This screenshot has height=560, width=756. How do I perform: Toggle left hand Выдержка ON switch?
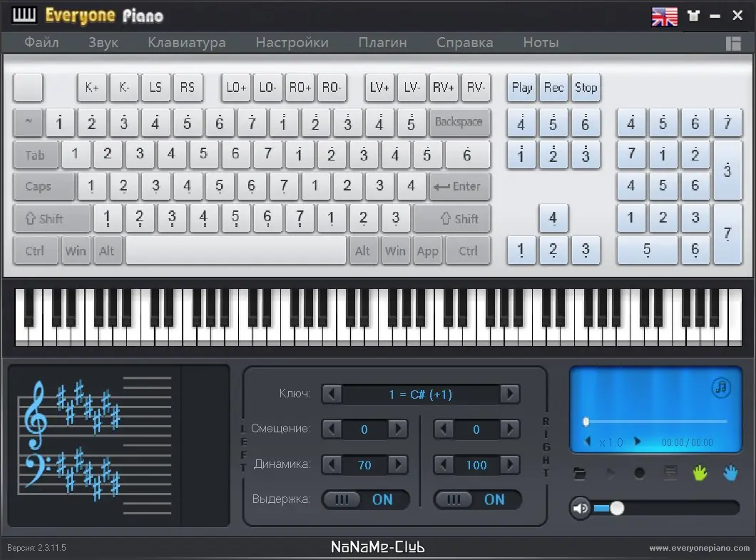(365, 499)
